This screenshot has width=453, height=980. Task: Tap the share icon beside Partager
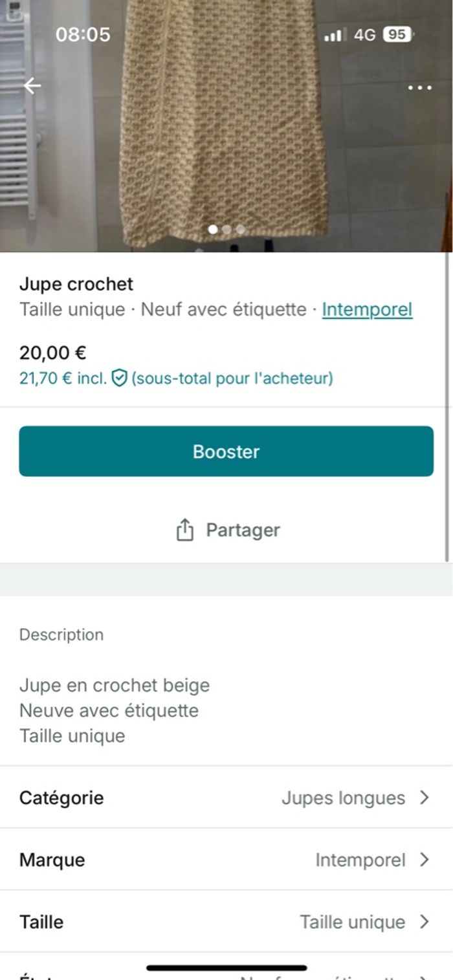(x=185, y=530)
